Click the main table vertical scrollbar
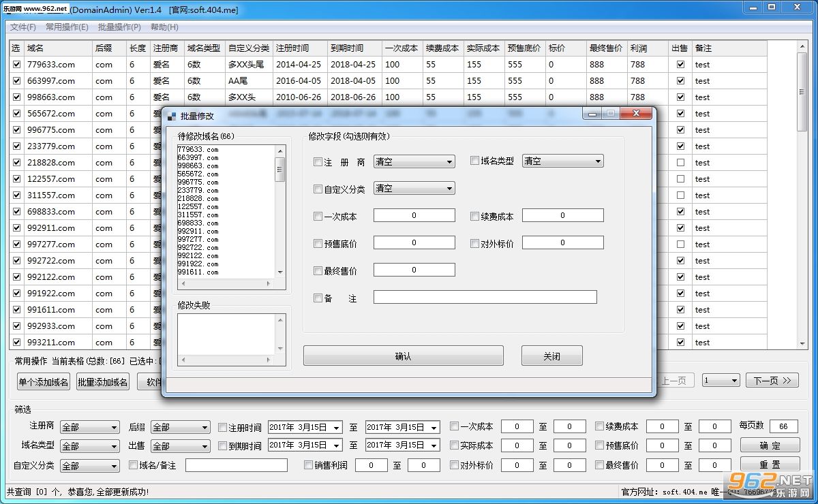The width and height of the screenshot is (818, 504). 802,194
